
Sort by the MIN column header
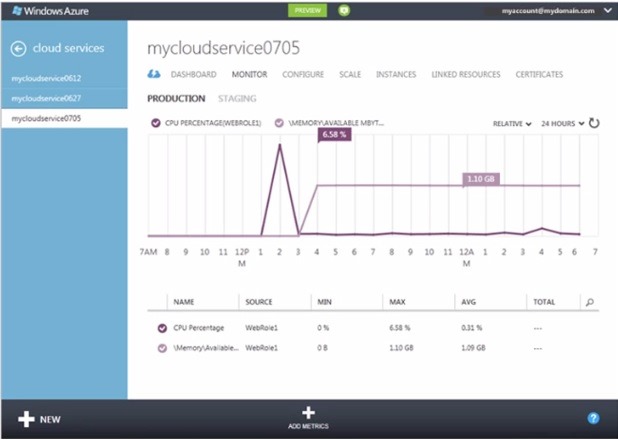point(324,302)
